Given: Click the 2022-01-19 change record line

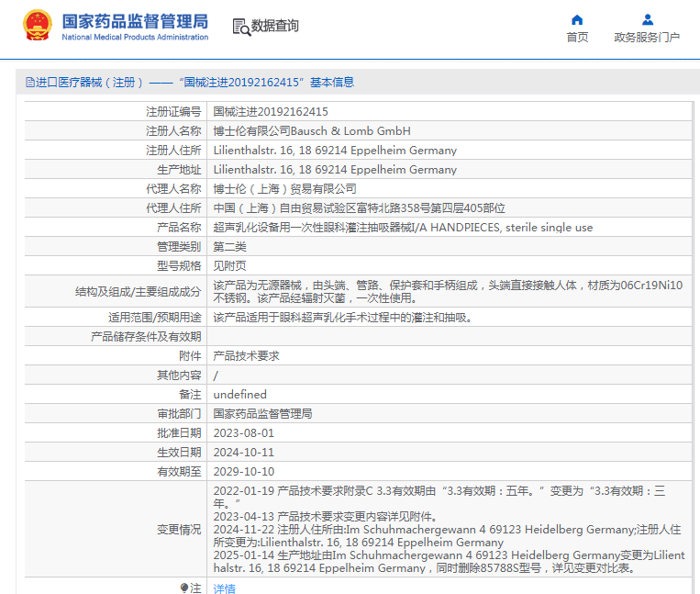Looking at the screenshot, I should point(439,497).
